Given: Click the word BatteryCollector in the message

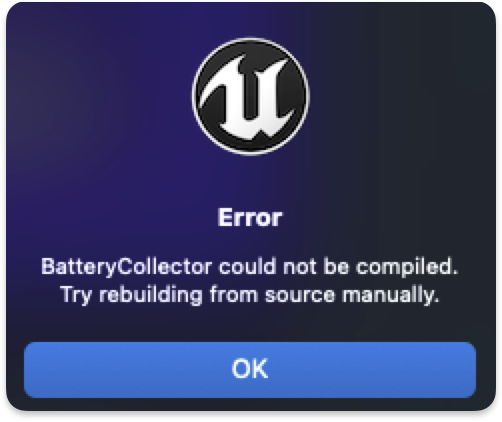Looking at the screenshot, I should [127, 267].
